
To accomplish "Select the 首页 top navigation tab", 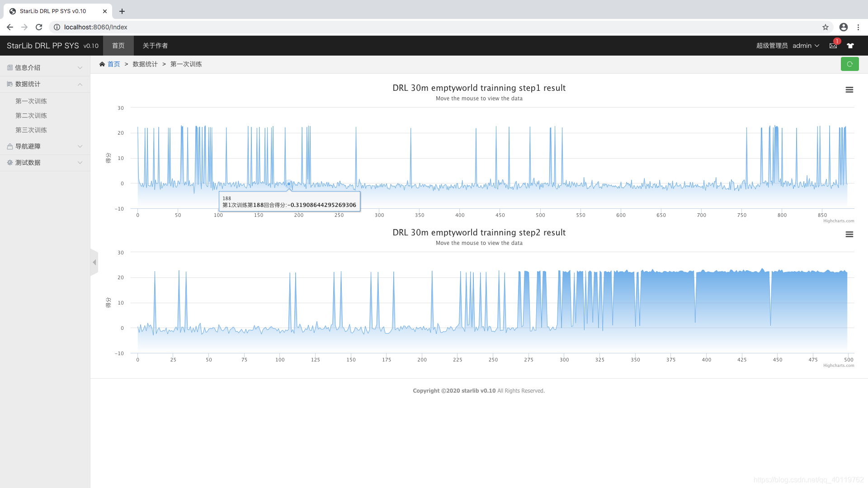I will tap(118, 46).
